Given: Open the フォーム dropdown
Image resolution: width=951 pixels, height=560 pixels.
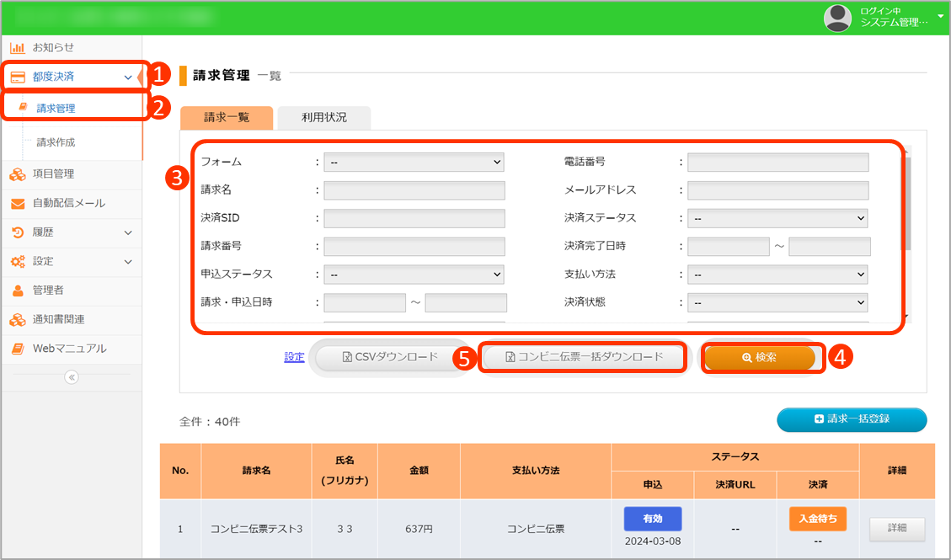Looking at the screenshot, I should [414, 162].
